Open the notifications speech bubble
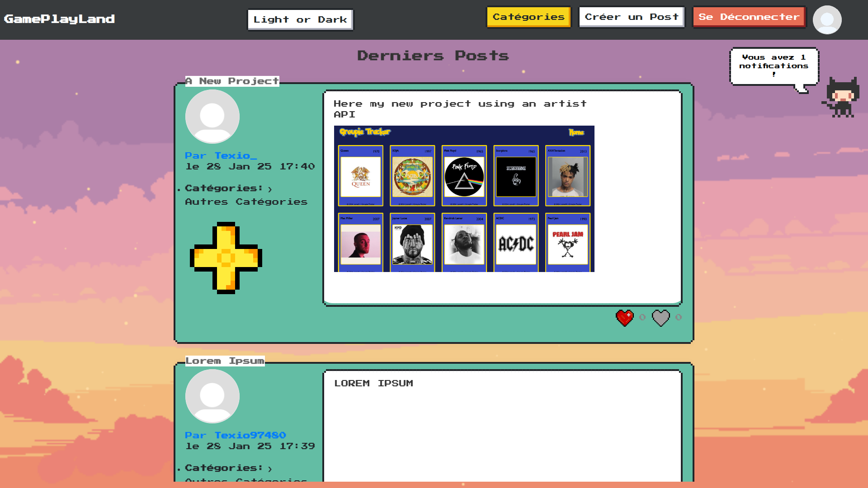Screen dimensions: 868x488 [x=774, y=66]
